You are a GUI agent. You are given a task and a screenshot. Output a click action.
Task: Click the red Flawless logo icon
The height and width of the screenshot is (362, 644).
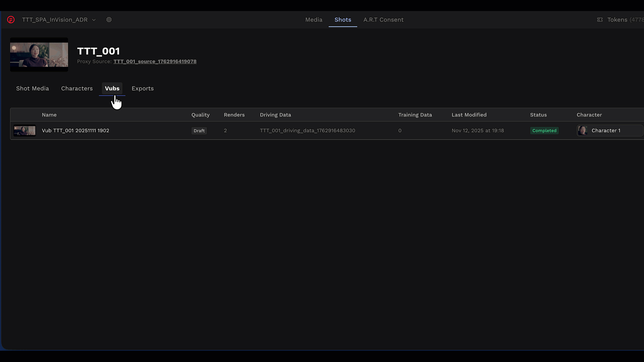coord(11,20)
